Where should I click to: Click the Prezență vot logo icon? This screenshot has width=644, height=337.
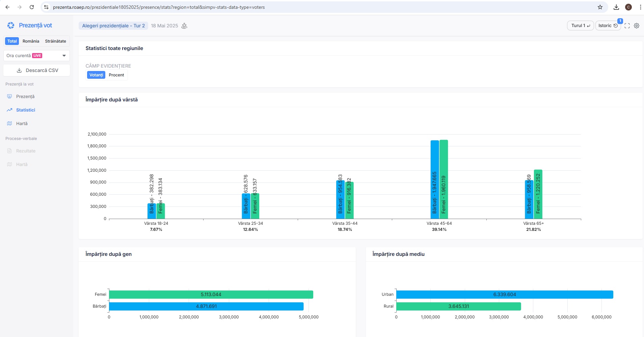[x=11, y=25]
